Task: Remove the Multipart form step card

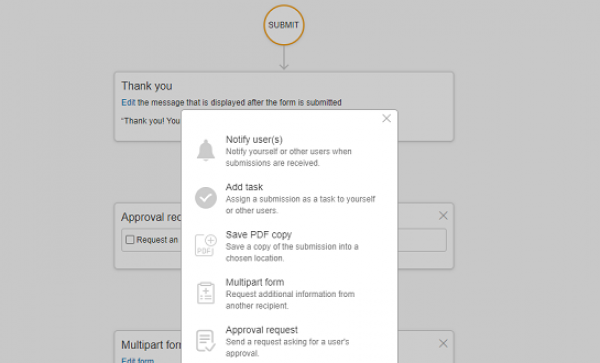Action: pyautogui.click(x=443, y=343)
